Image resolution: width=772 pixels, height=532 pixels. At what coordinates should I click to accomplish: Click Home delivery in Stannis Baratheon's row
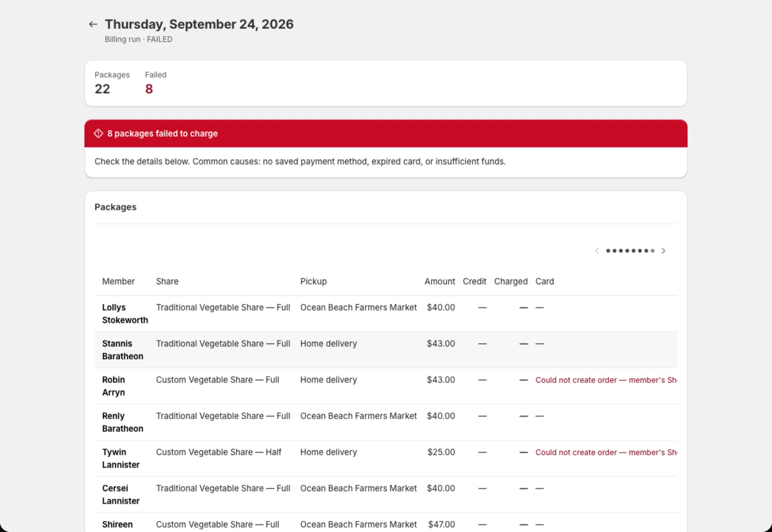[329, 343]
